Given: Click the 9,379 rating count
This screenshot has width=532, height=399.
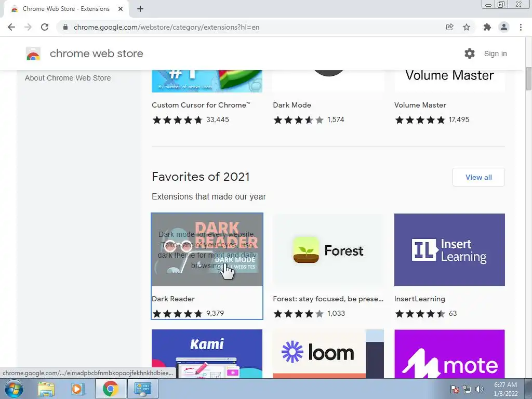Looking at the screenshot, I should 215,313.
